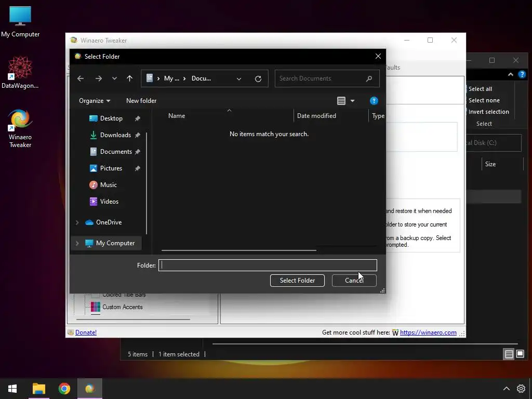Create a New folder
The width and height of the screenshot is (532, 399).
141,101
